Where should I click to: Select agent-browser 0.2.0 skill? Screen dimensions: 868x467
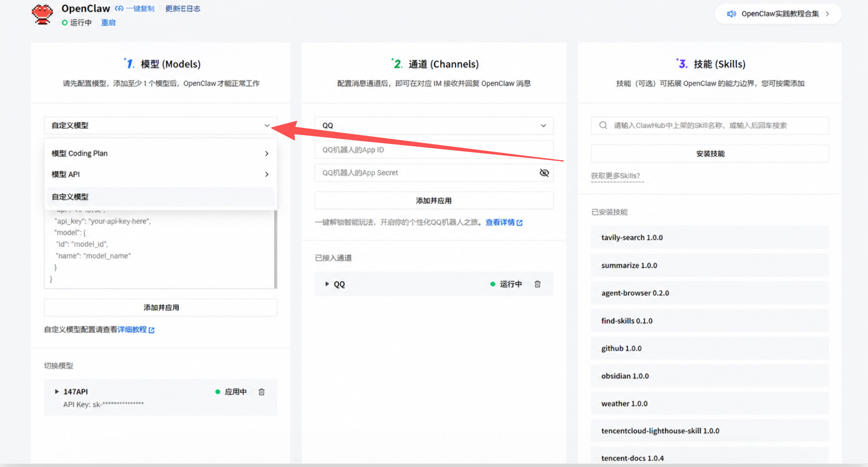click(710, 293)
